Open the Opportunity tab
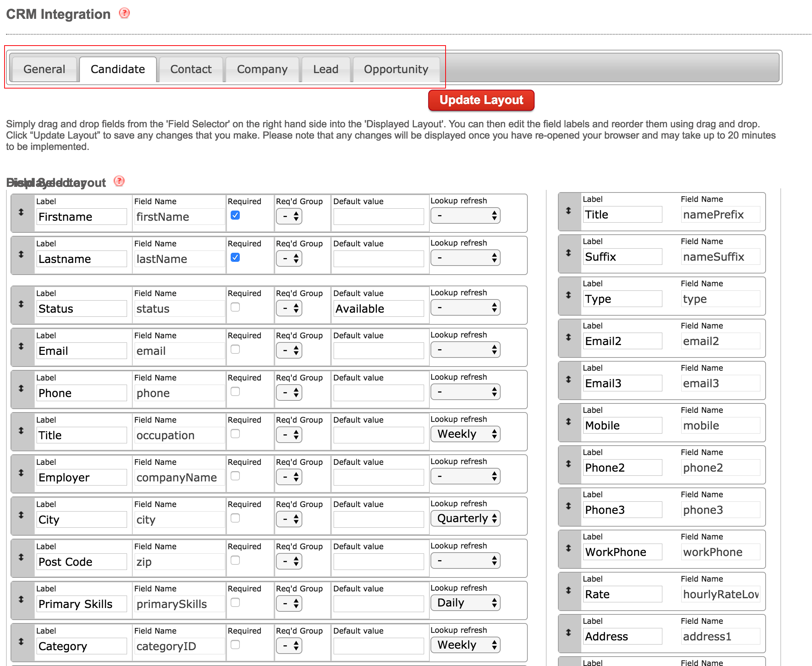Image resolution: width=812 pixels, height=666 pixels. pyautogui.click(x=395, y=69)
